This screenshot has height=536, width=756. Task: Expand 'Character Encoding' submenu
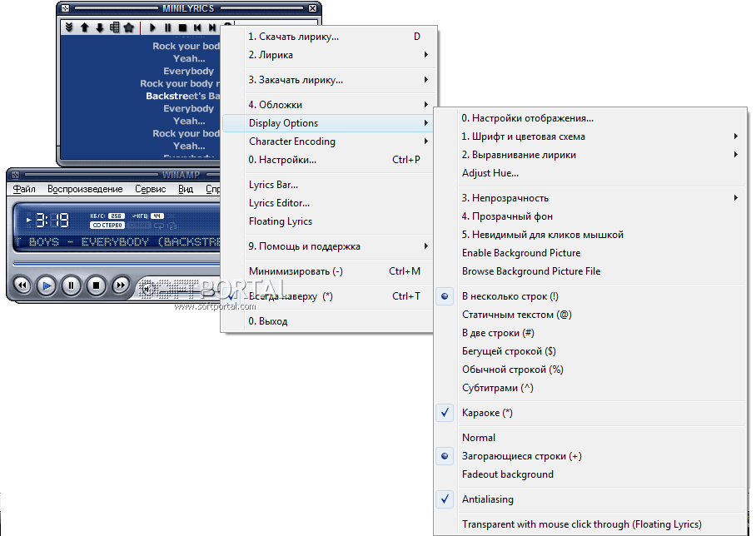[x=328, y=141]
